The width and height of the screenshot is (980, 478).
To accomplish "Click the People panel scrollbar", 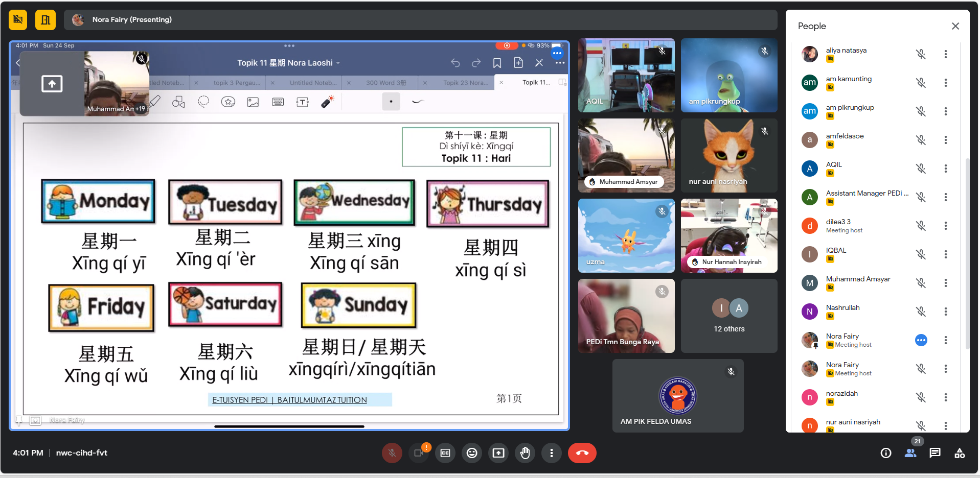I will pyautogui.click(x=967, y=255).
